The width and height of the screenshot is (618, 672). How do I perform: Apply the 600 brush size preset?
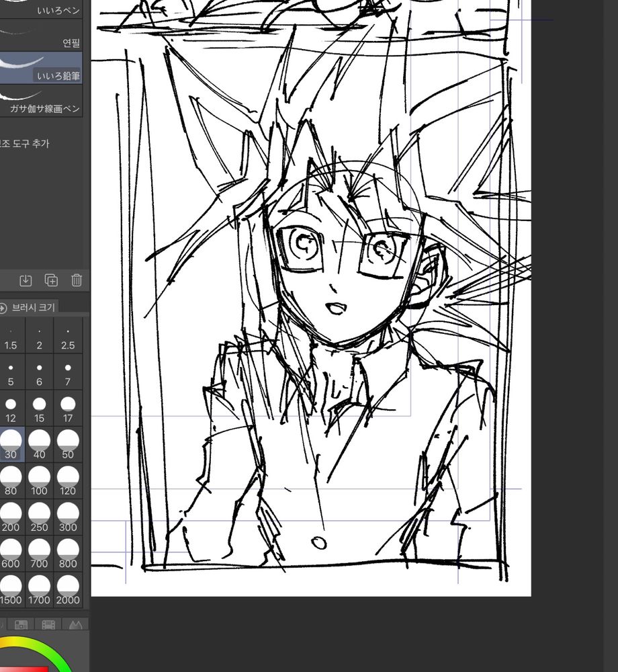pos(11,554)
